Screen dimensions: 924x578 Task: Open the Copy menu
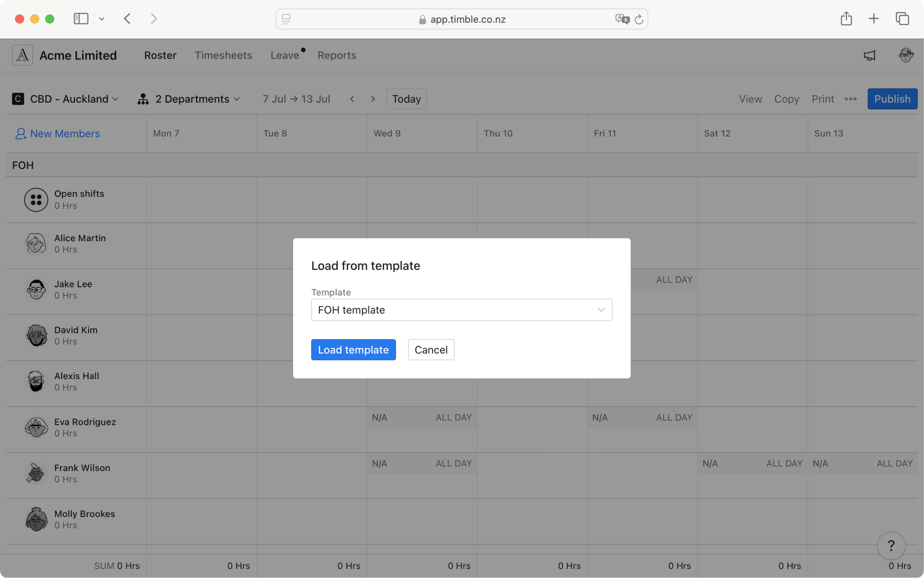[x=786, y=98]
